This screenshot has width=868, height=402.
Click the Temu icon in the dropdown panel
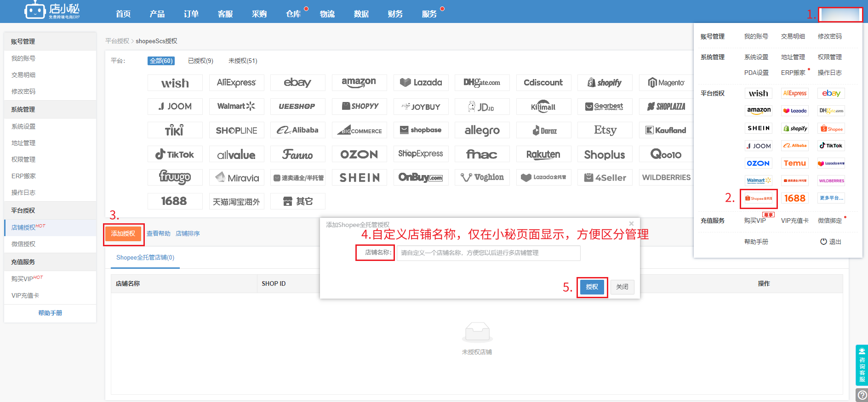795,163
